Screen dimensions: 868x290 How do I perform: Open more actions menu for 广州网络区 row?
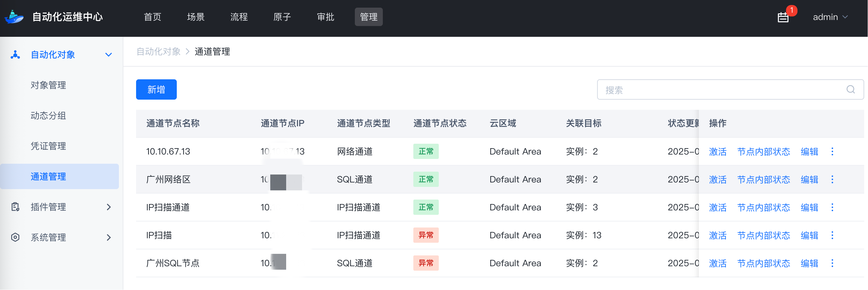point(832,180)
